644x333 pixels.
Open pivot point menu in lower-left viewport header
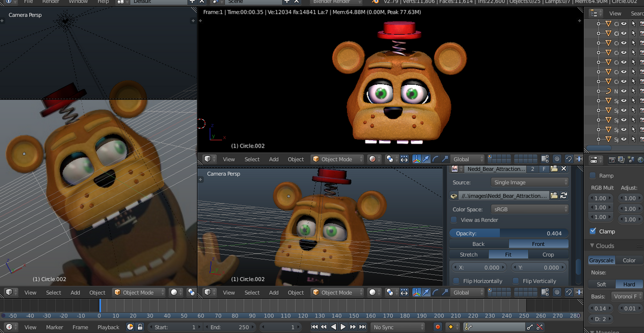tap(192, 293)
